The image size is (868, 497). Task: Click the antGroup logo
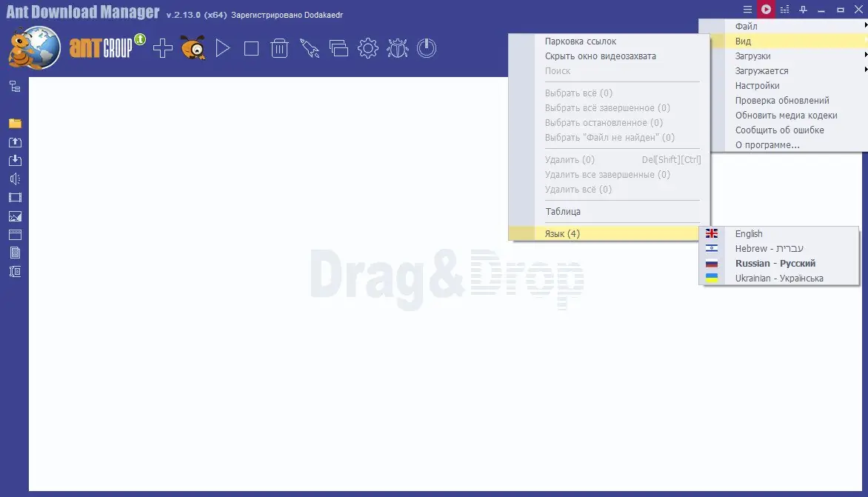tap(107, 47)
